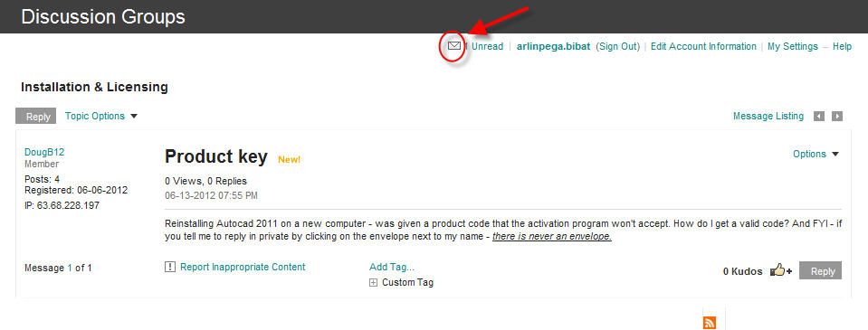Open Edit Account Information
The height and width of the screenshot is (330, 868).
(703, 46)
